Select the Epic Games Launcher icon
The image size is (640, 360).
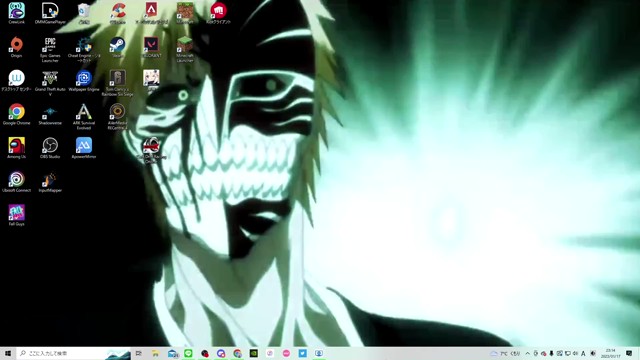pyautogui.click(x=50, y=49)
